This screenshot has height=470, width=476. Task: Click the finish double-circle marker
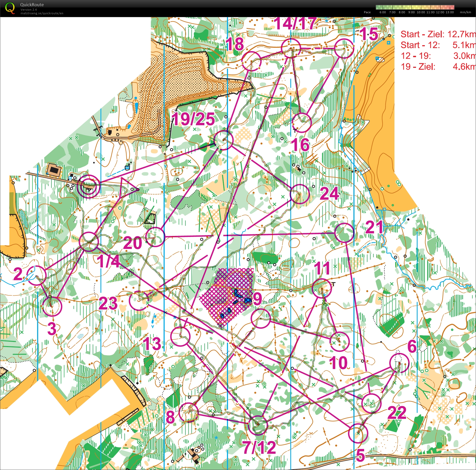[89, 187]
